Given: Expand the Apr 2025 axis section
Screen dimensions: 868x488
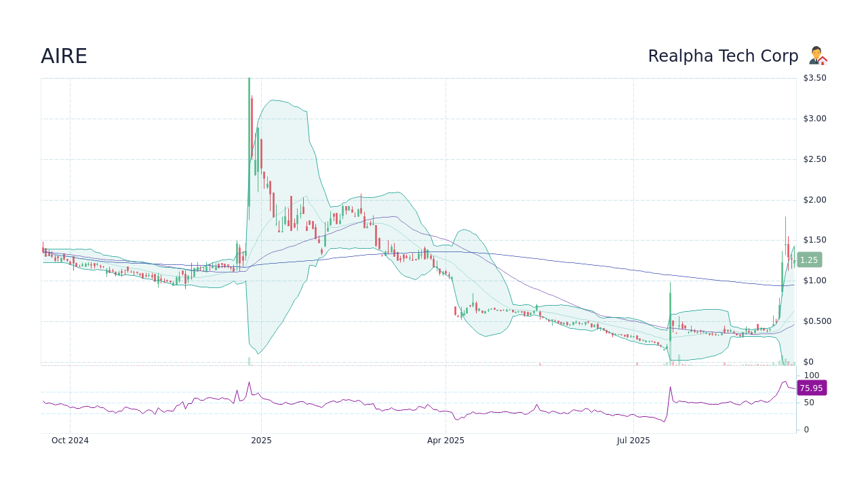Looking at the screenshot, I should click(x=446, y=440).
